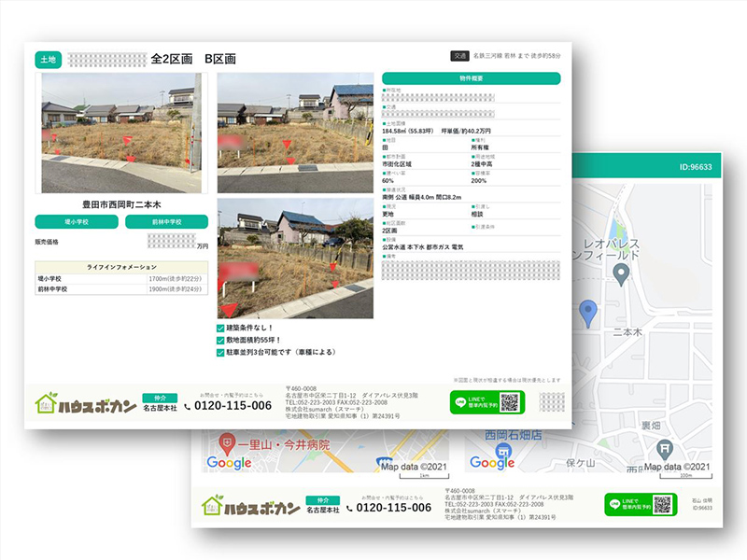Click the 60% building coverage value
Viewport: 747px width, 560px height.
pyautogui.click(x=388, y=181)
